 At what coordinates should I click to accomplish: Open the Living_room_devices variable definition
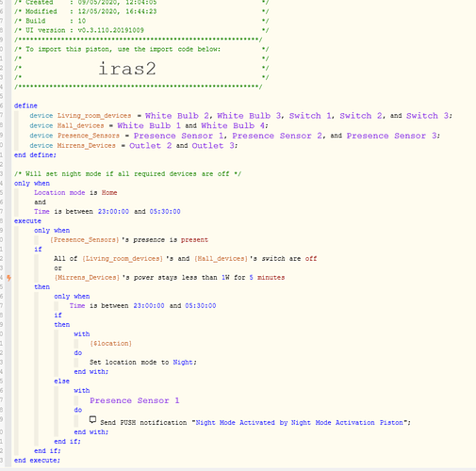tap(94, 116)
